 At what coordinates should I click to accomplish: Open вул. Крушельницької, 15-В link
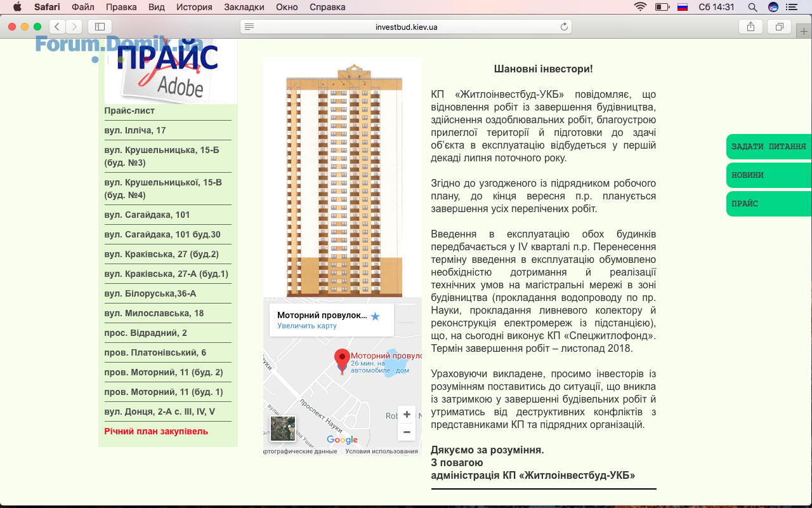click(x=163, y=189)
